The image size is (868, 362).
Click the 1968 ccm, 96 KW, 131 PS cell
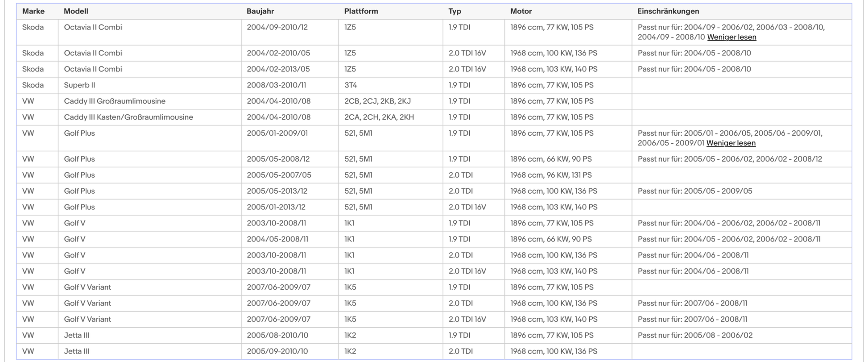coord(551,175)
